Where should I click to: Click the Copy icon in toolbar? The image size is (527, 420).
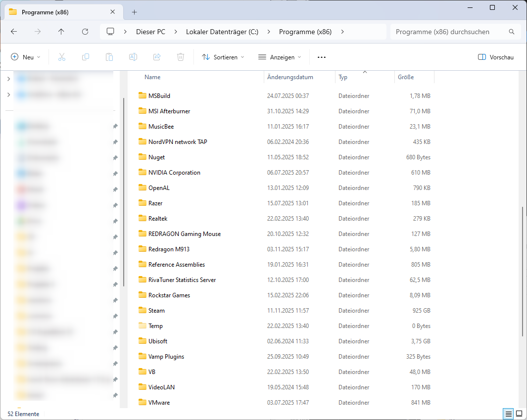[86, 57]
